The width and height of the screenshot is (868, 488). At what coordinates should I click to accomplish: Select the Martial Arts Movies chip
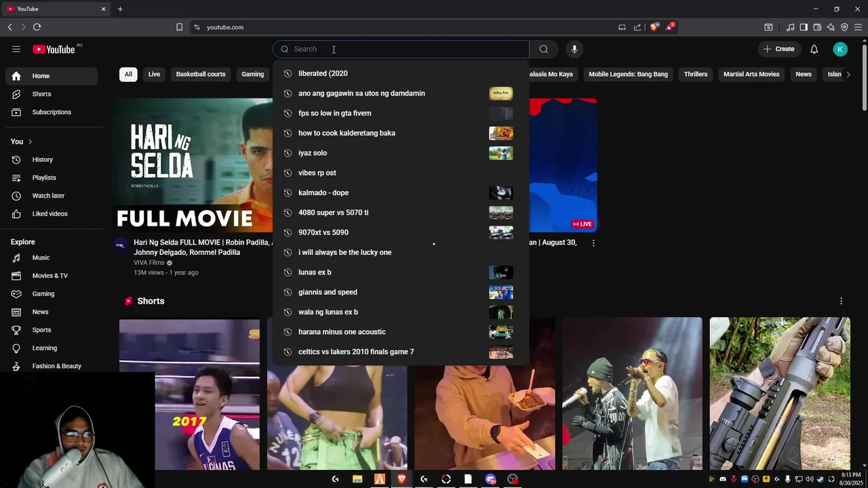click(751, 74)
